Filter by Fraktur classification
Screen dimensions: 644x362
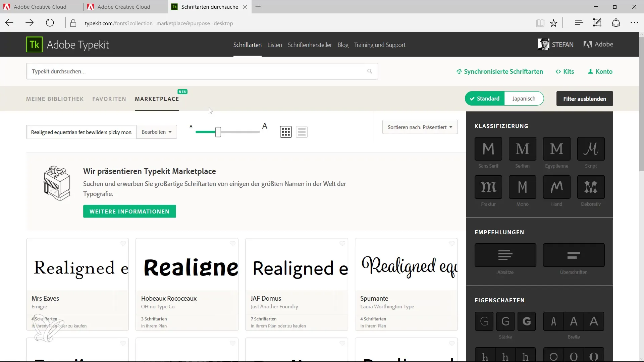[x=488, y=187]
